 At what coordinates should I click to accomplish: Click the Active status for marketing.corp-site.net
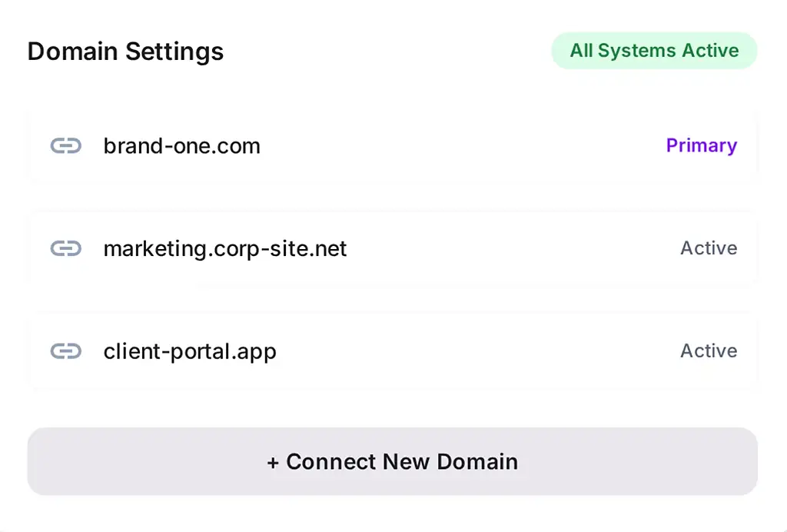709,248
